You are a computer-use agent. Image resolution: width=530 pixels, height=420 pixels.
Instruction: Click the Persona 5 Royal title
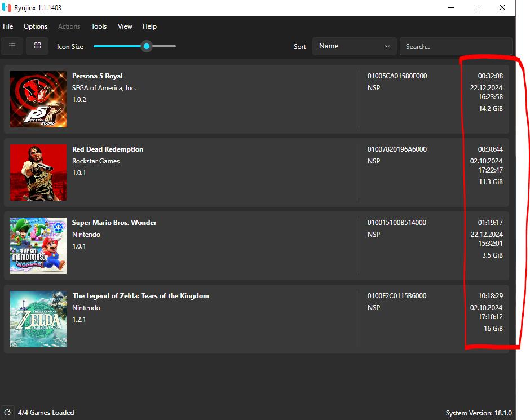pyautogui.click(x=98, y=76)
